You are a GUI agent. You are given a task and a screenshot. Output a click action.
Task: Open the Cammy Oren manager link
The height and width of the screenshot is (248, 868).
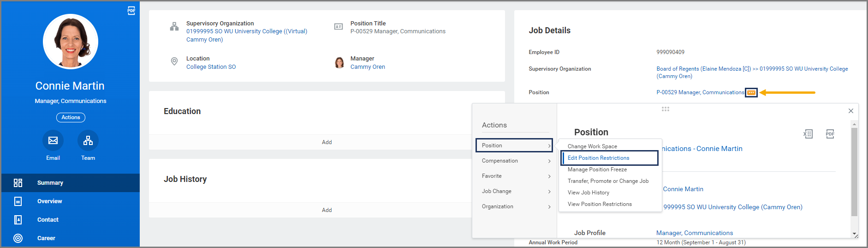tap(368, 67)
